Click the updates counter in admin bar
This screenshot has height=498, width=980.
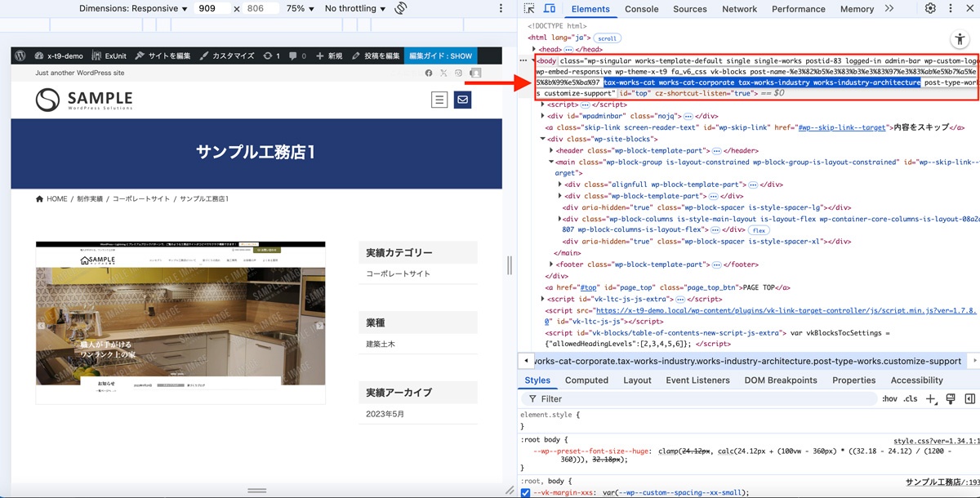(272, 56)
